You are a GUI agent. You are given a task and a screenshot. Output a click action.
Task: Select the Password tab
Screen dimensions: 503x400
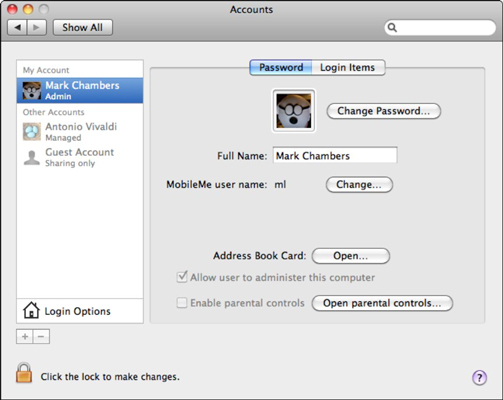[x=281, y=68]
